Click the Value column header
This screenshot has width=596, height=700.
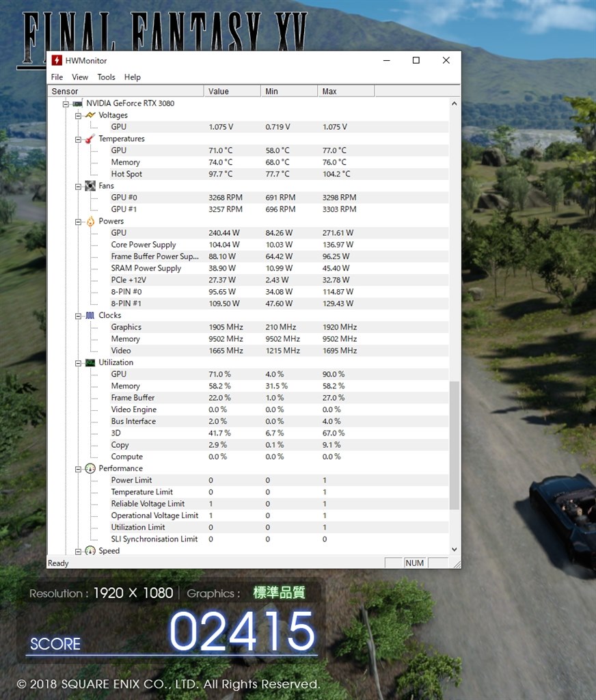[x=232, y=91]
